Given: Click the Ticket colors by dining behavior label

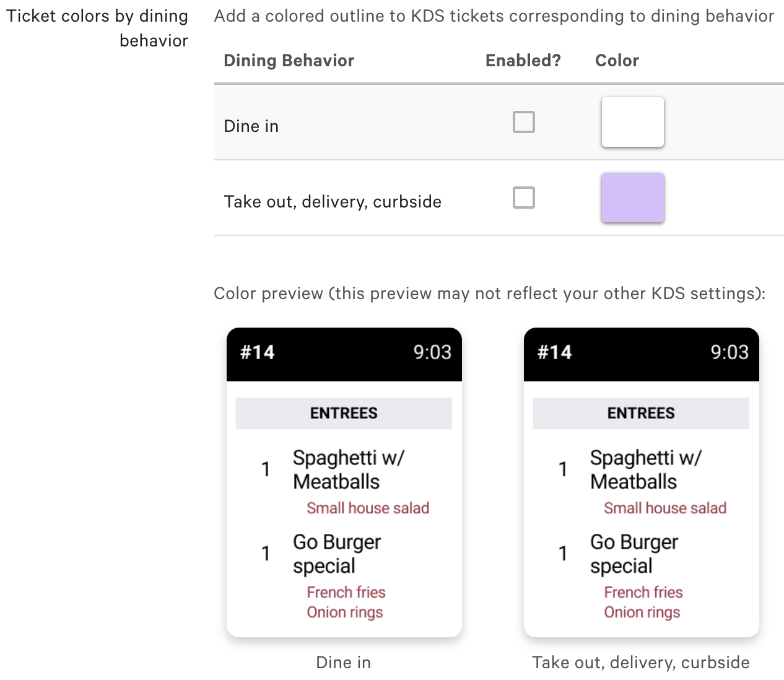Looking at the screenshot, I should tap(97, 28).
